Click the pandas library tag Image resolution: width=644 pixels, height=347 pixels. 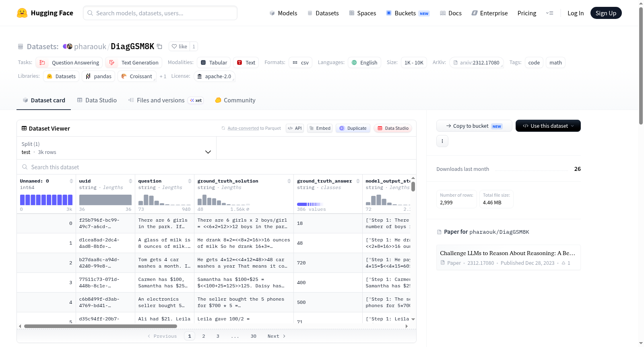99,76
